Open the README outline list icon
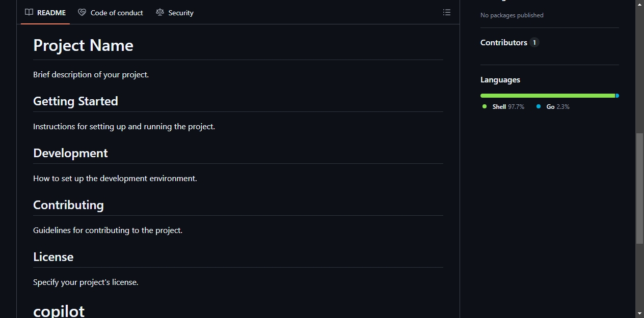 pos(447,13)
